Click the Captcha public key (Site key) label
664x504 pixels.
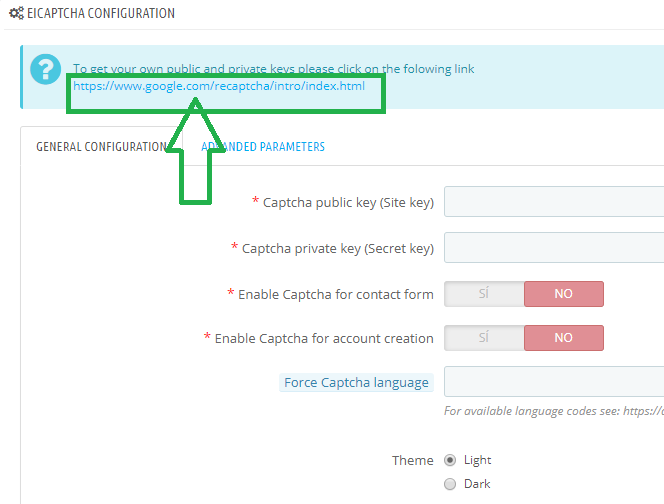347,203
